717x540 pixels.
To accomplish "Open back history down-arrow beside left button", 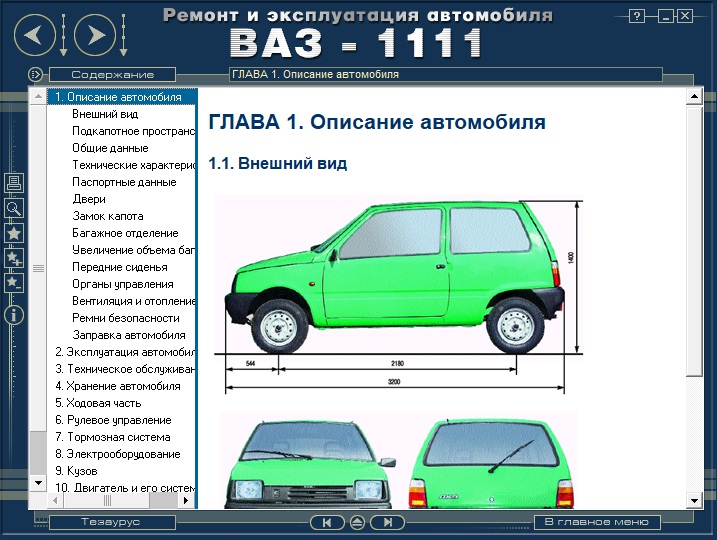I will (x=64, y=35).
